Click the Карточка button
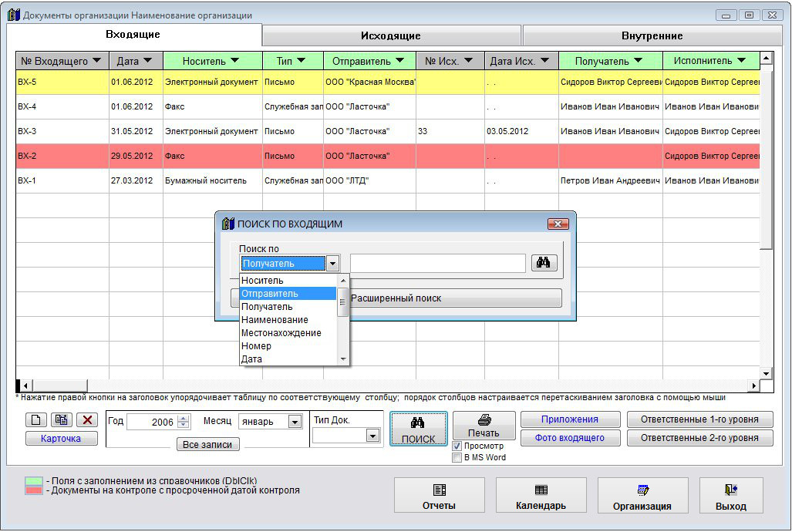 pos(62,439)
